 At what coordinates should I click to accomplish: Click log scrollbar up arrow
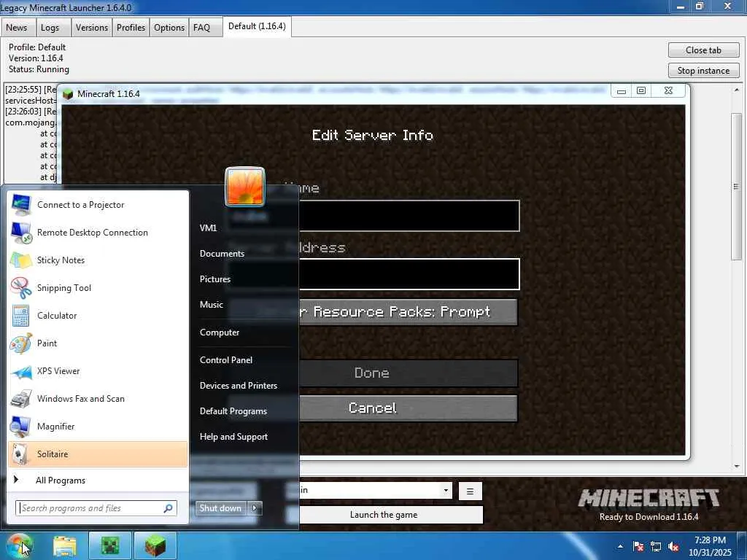click(737, 90)
